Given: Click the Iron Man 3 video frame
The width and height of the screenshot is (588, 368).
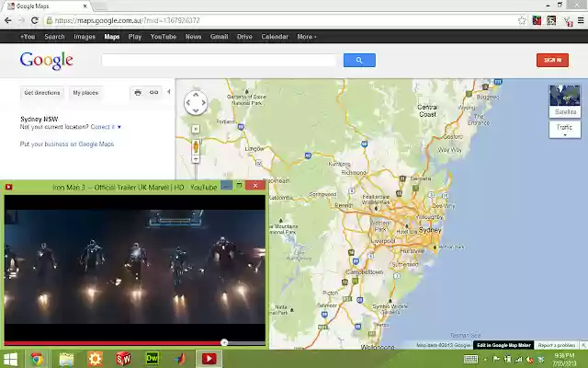Looking at the screenshot, I should coord(135,267).
